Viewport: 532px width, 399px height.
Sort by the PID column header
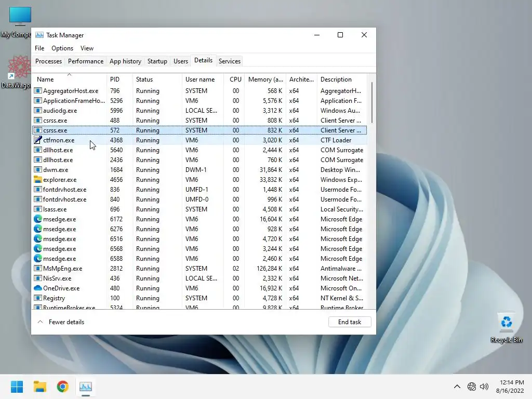[x=119, y=79]
